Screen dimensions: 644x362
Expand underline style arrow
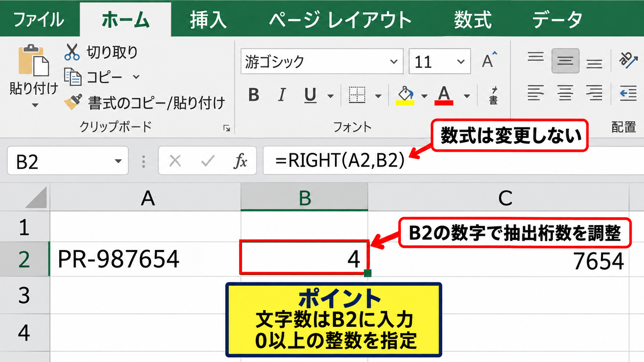[330, 96]
